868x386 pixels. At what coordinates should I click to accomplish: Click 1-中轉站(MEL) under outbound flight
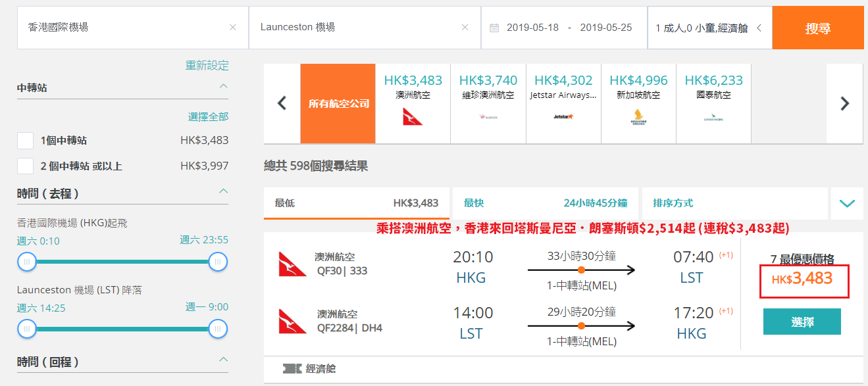point(582,285)
